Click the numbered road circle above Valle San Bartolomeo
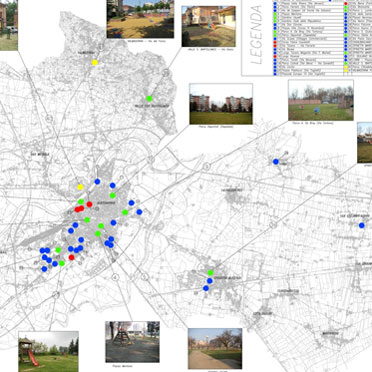372x372 pixels. [166, 72]
